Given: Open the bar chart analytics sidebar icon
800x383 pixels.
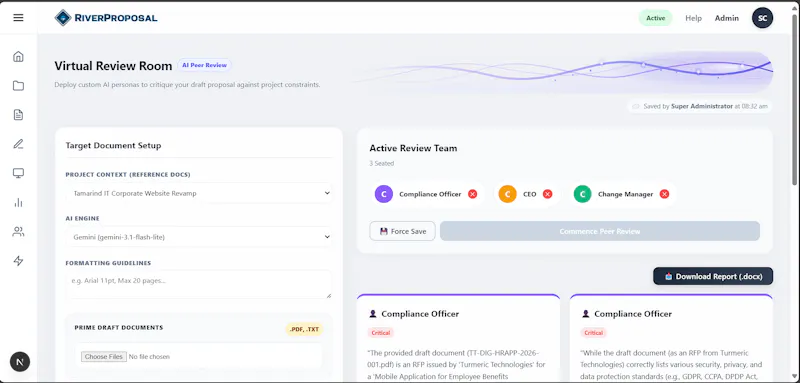Looking at the screenshot, I should tap(18, 202).
